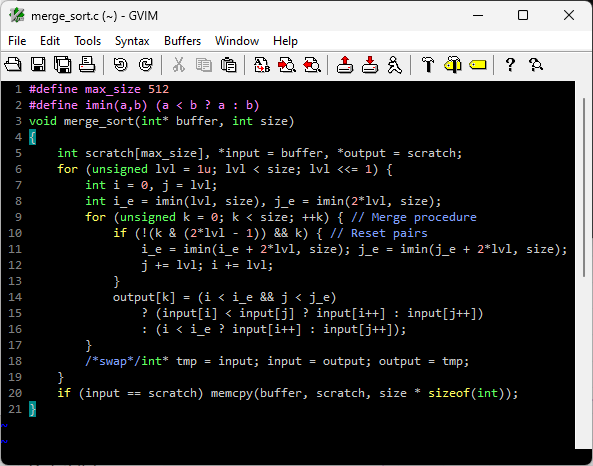Open the Tools menu
Screen dimensions: 593x466
87,41
